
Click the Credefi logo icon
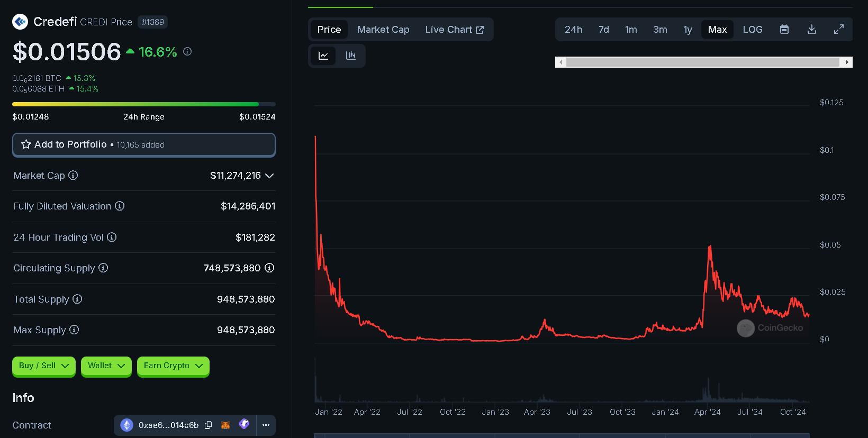click(x=20, y=22)
